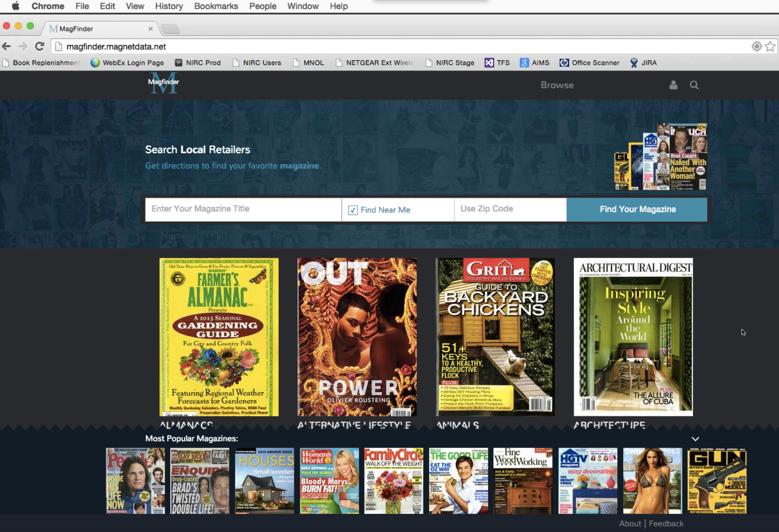Click the browser back arrow
Viewport: 779px width, 532px height.
click(x=7, y=47)
